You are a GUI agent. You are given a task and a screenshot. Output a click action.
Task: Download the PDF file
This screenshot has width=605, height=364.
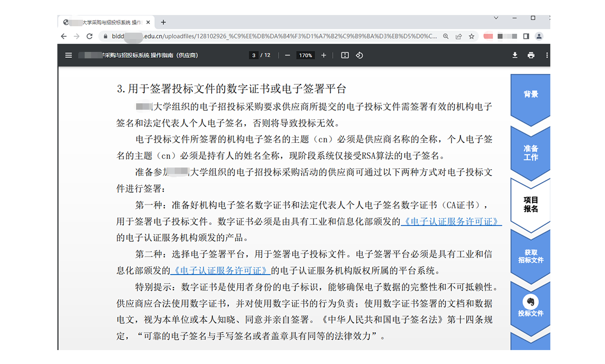[x=515, y=55]
